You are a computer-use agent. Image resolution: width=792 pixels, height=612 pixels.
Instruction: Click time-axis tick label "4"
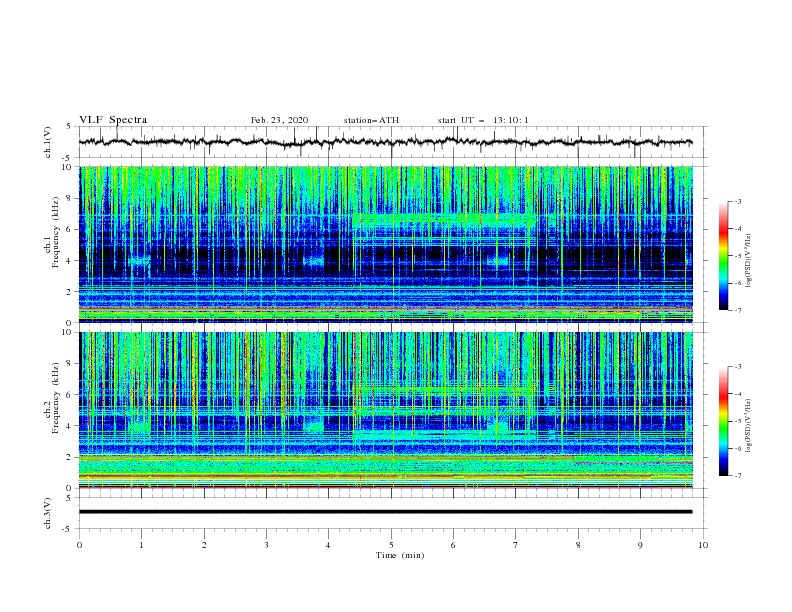click(x=328, y=545)
